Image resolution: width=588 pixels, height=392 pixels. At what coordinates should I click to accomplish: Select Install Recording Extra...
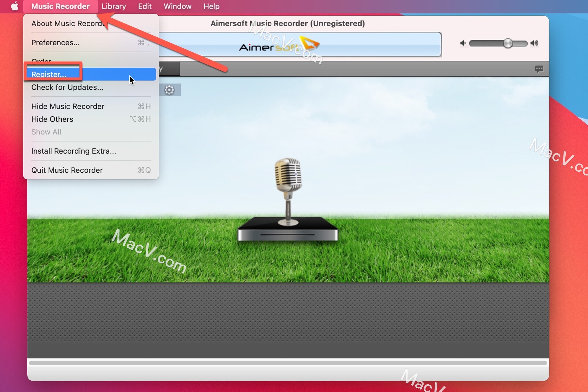click(x=91, y=151)
